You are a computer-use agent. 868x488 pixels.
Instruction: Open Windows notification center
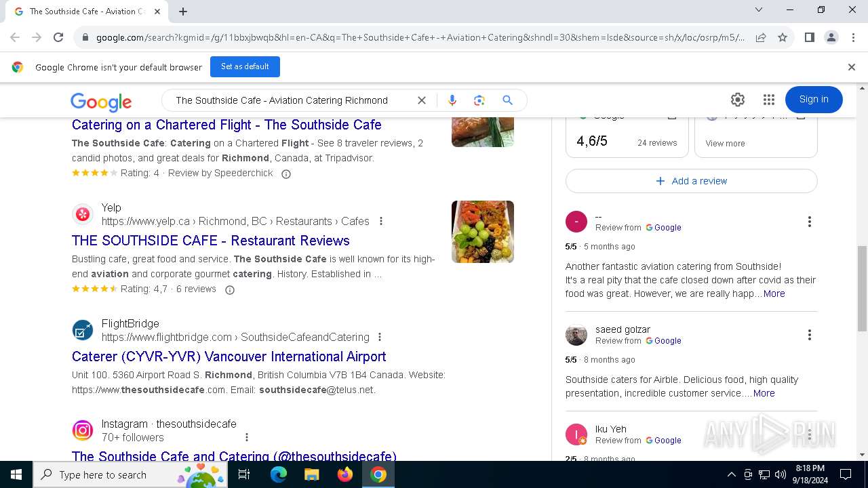click(x=846, y=474)
